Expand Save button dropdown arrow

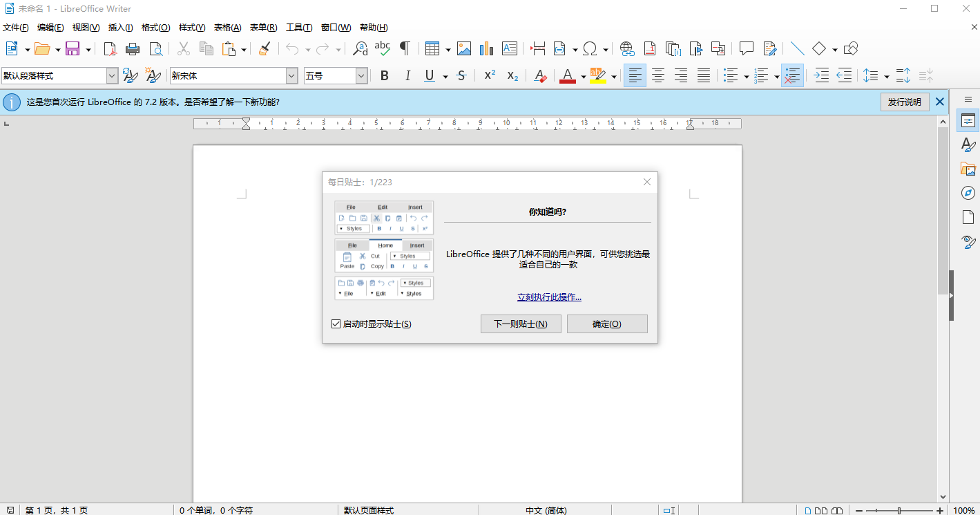click(x=88, y=49)
